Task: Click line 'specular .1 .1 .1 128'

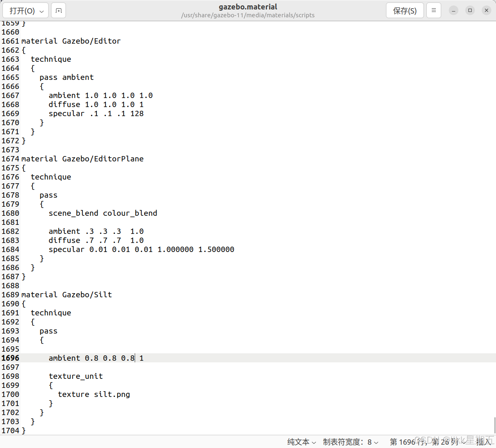Action: coord(96,114)
